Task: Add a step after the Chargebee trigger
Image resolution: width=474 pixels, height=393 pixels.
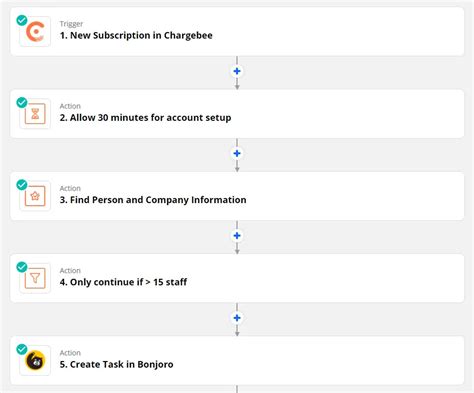Action: click(237, 71)
